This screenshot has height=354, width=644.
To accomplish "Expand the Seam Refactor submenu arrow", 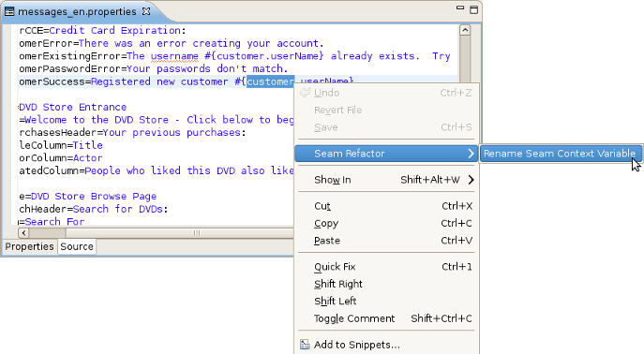I will click(x=471, y=154).
